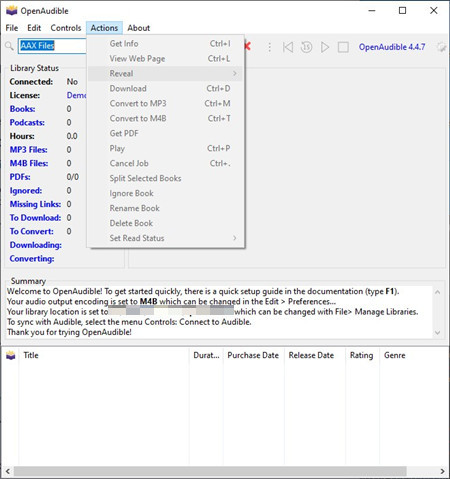Click horizontal scrollbar left arrow
The width and height of the screenshot is (450, 479).
(x=8, y=471)
